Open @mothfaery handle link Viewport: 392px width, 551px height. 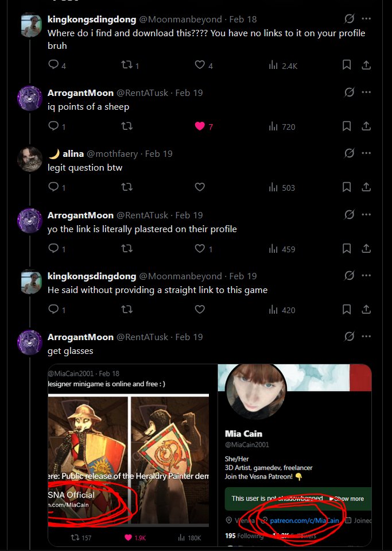(x=112, y=153)
